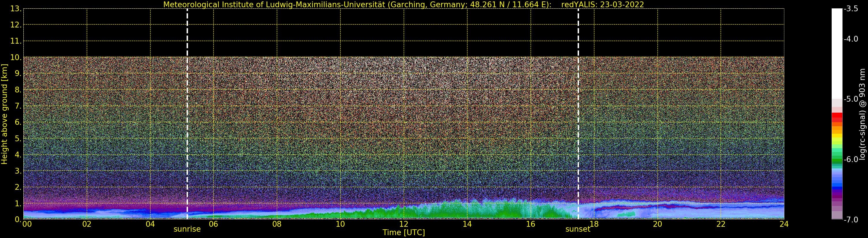Screen dimensions: 868x238
Task: Click the time axis tick label 20
Action: (657, 224)
